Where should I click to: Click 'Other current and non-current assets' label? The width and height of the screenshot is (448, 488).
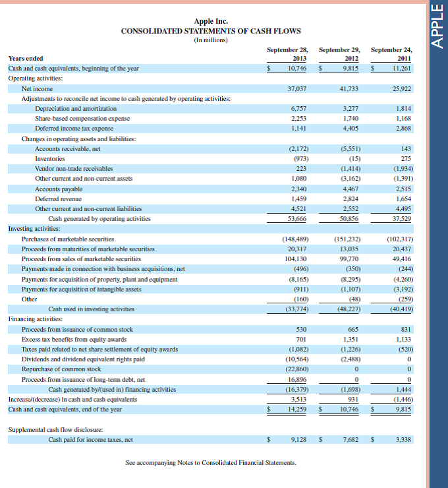point(84,179)
